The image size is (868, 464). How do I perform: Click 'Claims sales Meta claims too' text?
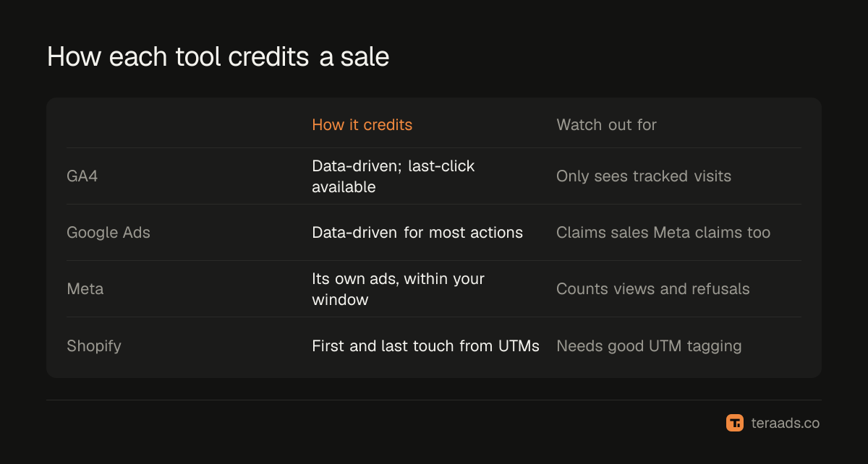pos(663,233)
